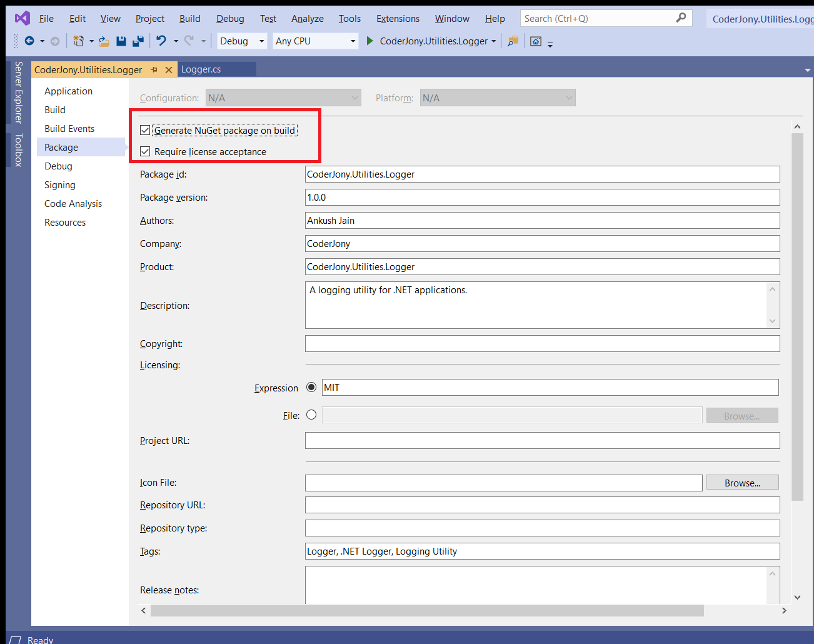Open toolbar overflow options arrow

[x=550, y=44]
